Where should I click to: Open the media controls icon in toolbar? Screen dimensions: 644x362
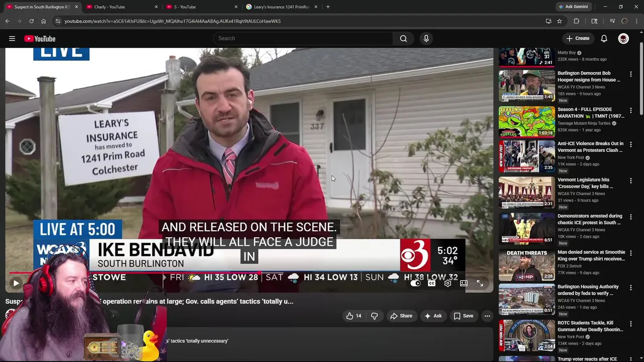(612, 21)
